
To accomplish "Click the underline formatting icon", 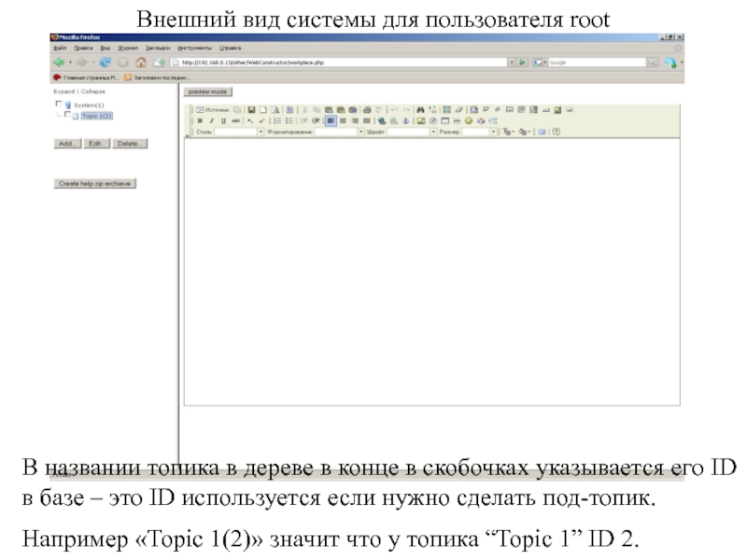I will [x=223, y=120].
